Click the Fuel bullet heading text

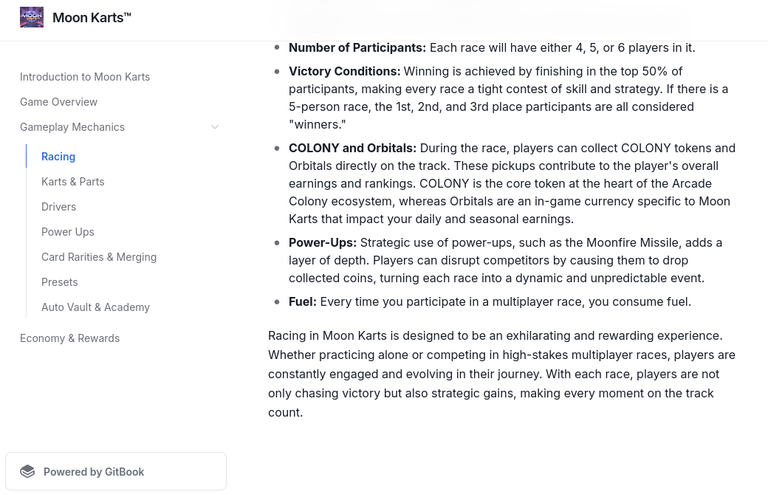302,302
